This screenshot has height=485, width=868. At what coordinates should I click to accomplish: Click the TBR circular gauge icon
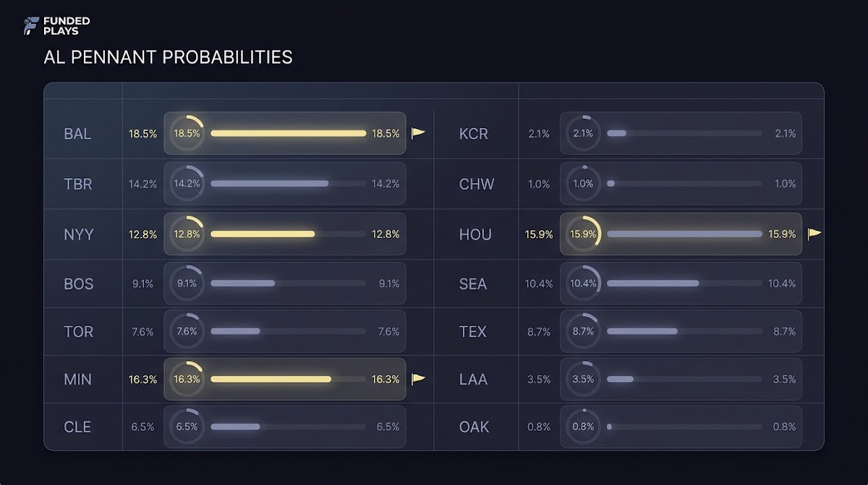click(x=187, y=184)
